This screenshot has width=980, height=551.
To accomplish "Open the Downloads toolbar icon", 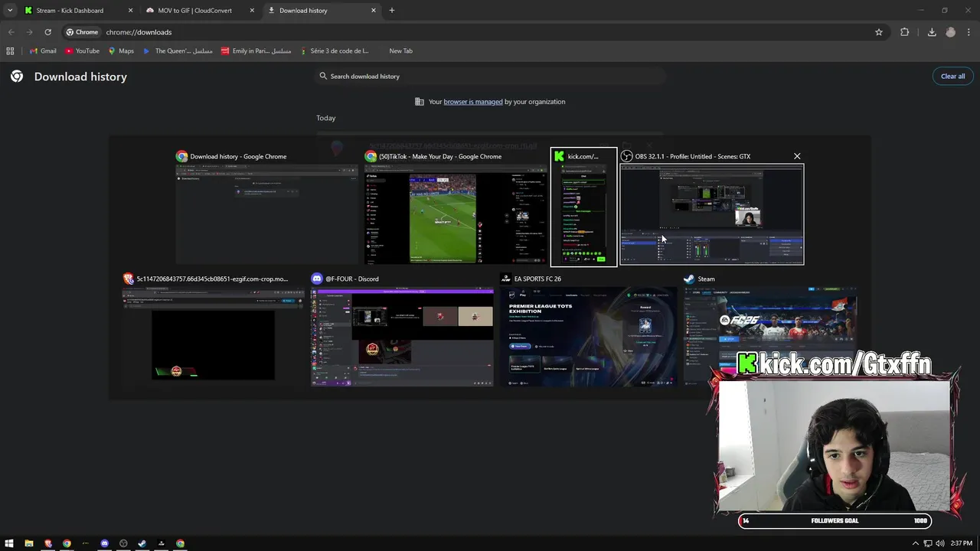I will coord(932,32).
